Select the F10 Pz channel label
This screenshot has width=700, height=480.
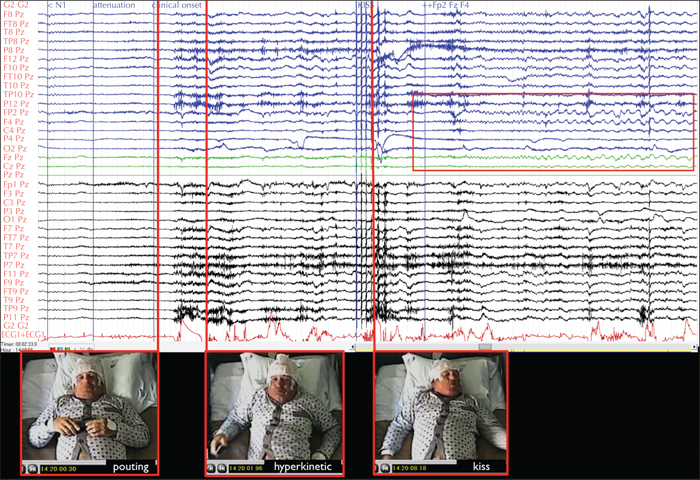pyautogui.click(x=16, y=68)
